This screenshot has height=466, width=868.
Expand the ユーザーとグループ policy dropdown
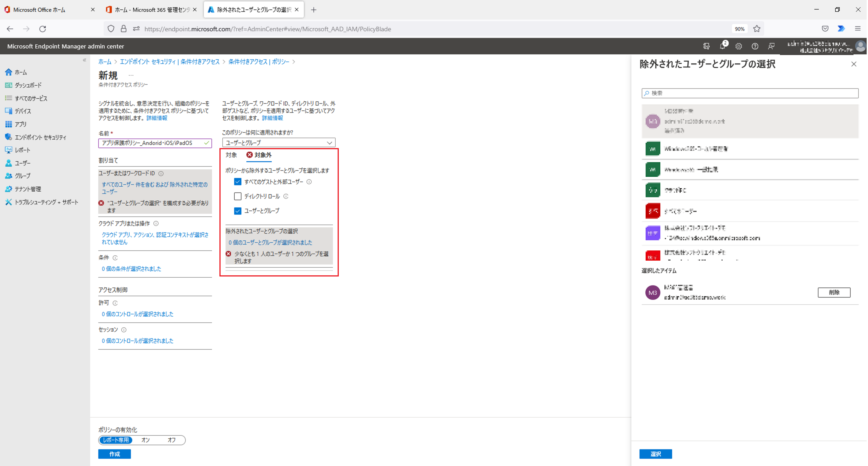point(278,142)
